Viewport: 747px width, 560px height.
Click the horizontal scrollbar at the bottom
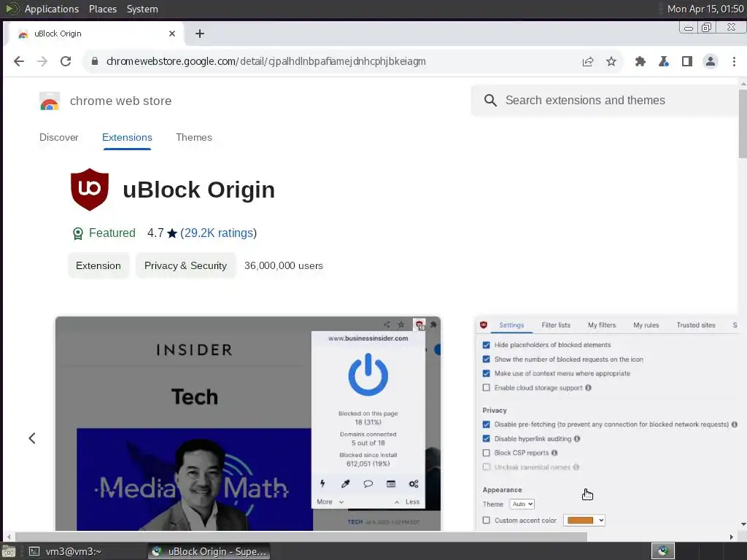(x=301, y=537)
